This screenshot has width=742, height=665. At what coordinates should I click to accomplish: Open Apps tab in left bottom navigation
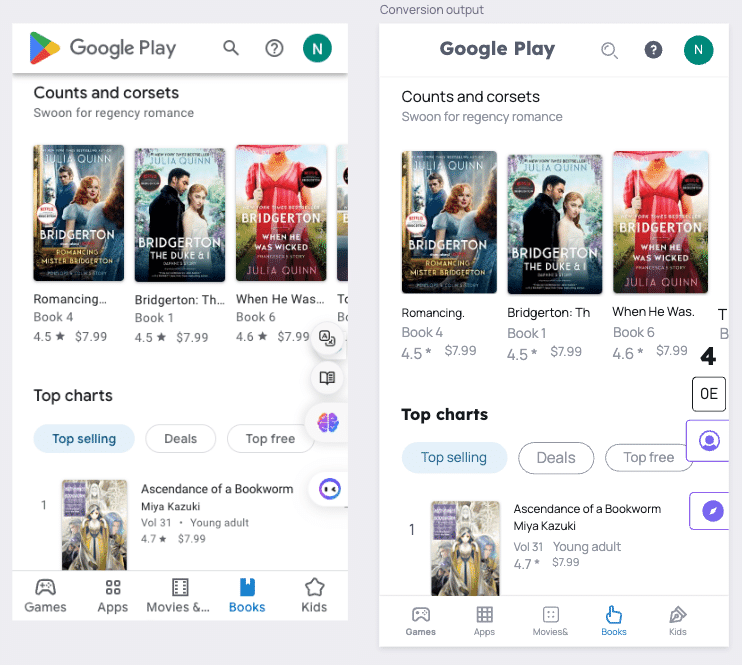pyautogui.click(x=113, y=596)
